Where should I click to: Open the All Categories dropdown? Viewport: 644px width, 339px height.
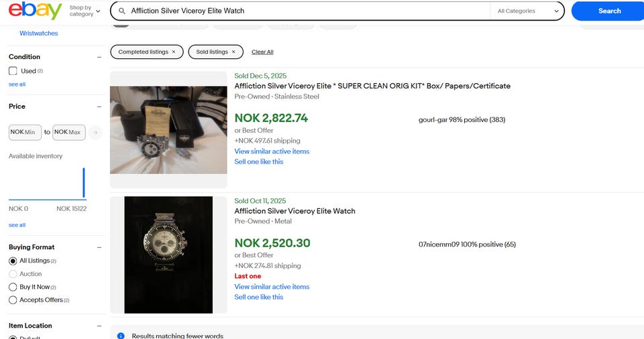[x=528, y=11]
